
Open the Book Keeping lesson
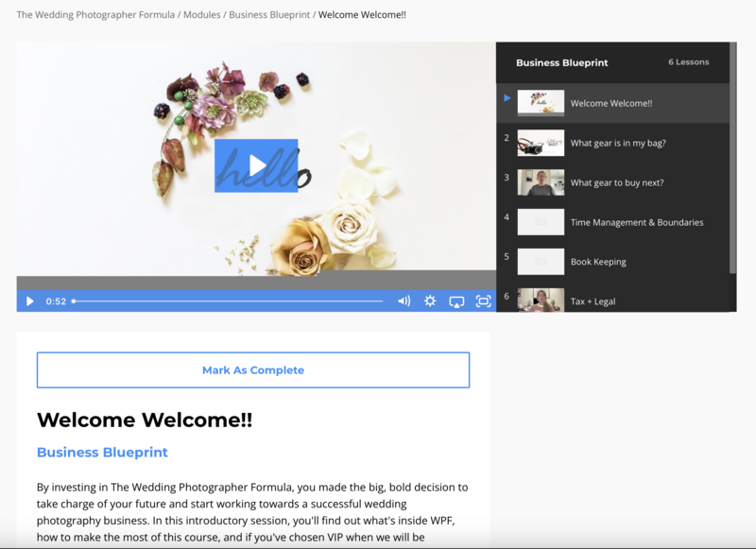pyautogui.click(x=612, y=261)
